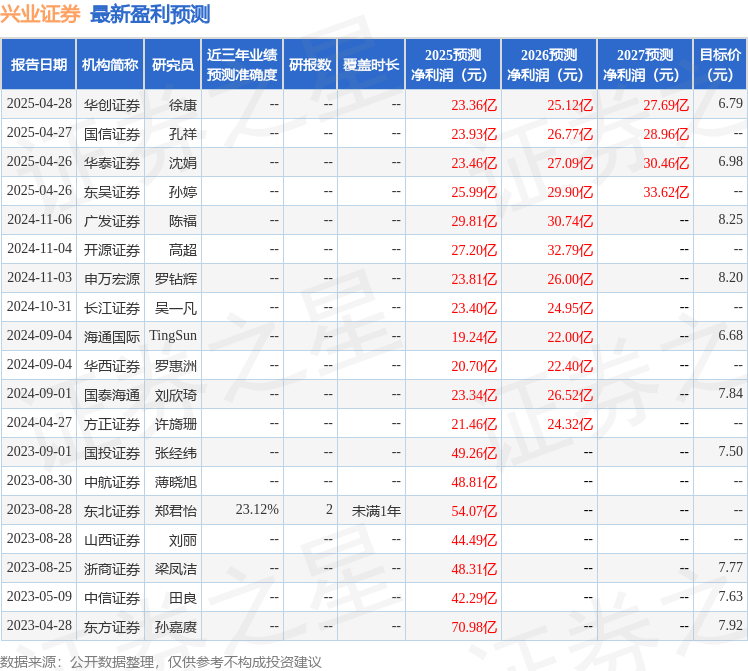Click the 目标价(元) column header
The width and height of the screenshot is (748, 671).
(720, 64)
